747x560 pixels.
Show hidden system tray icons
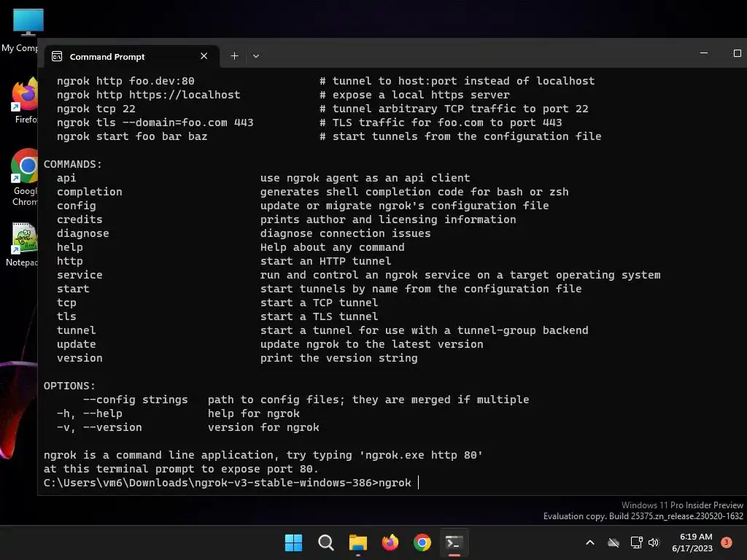(589, 542)
